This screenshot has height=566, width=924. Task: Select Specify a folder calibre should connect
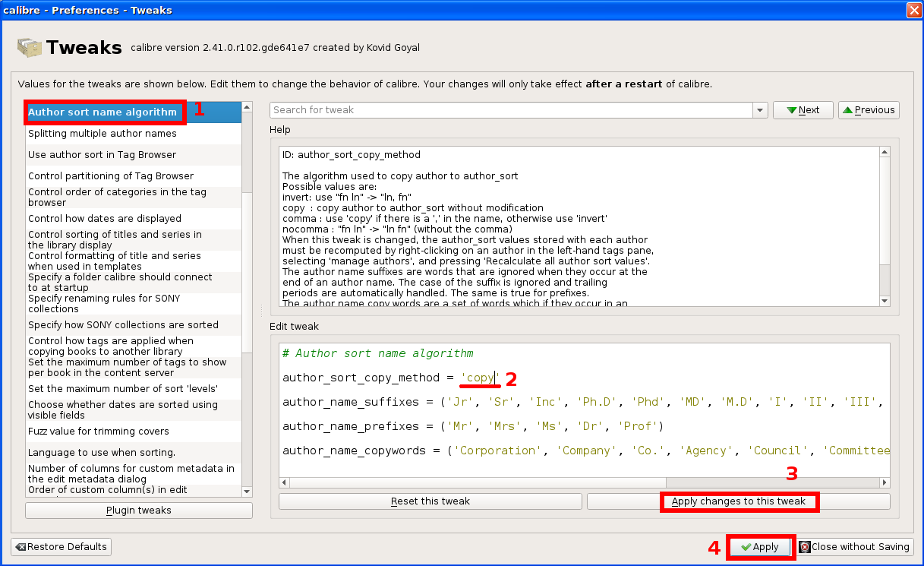tap(133, 282)
